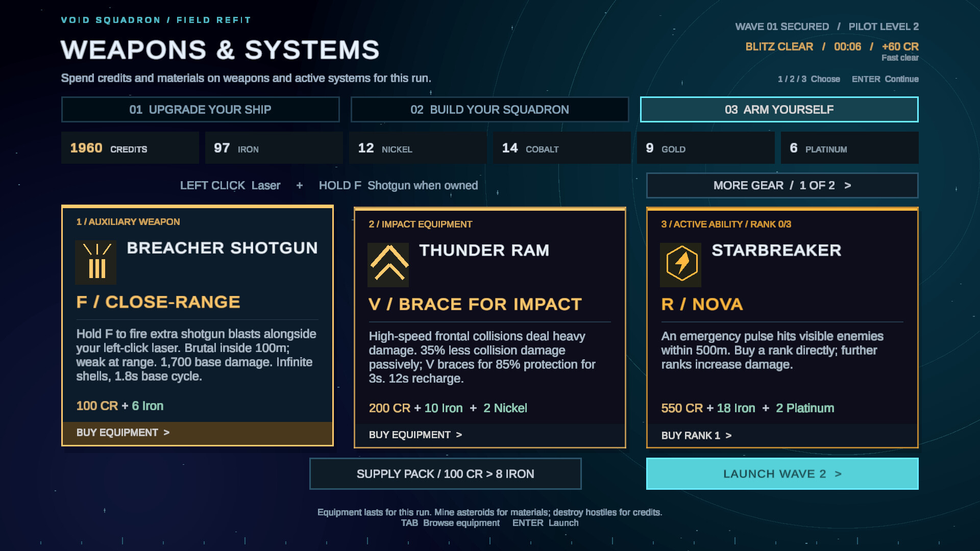This screenshot has width=980, height=551.
Task: Click the Wave 01 Secured status
Action: click(782, 27)
